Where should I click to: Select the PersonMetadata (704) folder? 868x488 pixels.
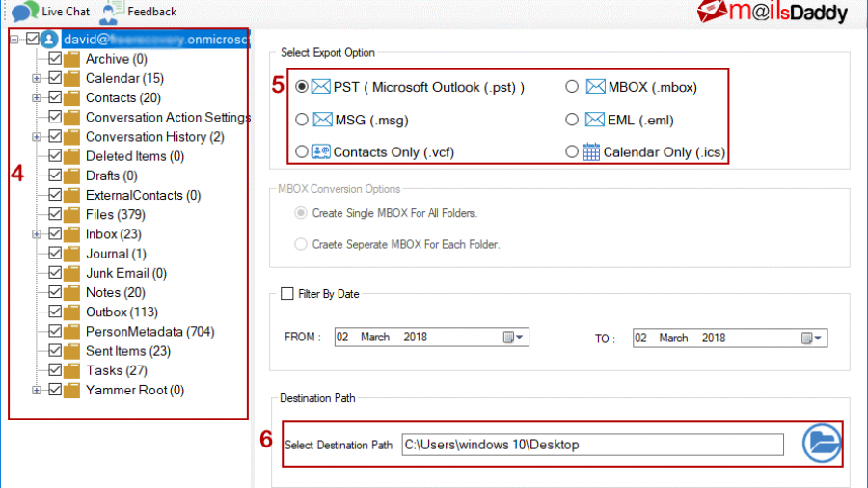(x=149, y=332)
